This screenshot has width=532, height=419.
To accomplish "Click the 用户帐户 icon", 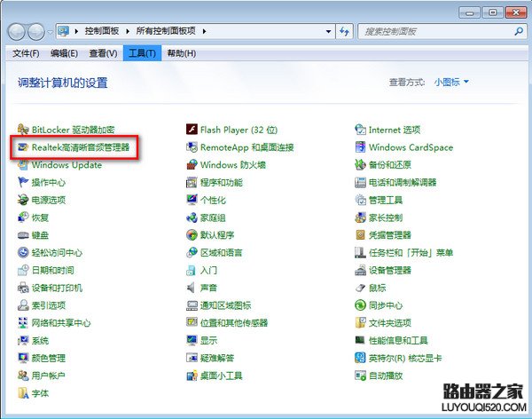I will point(23,376).
